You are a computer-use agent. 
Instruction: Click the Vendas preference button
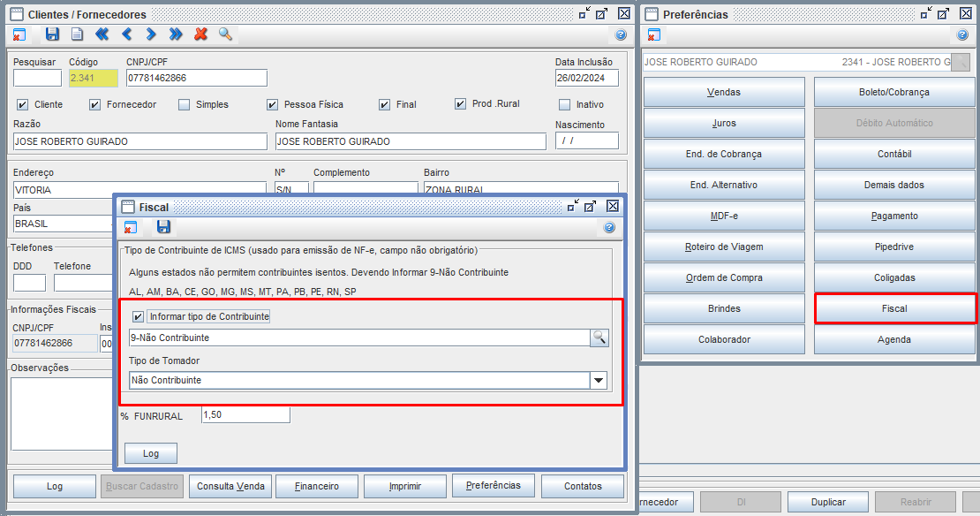[724, 92]
